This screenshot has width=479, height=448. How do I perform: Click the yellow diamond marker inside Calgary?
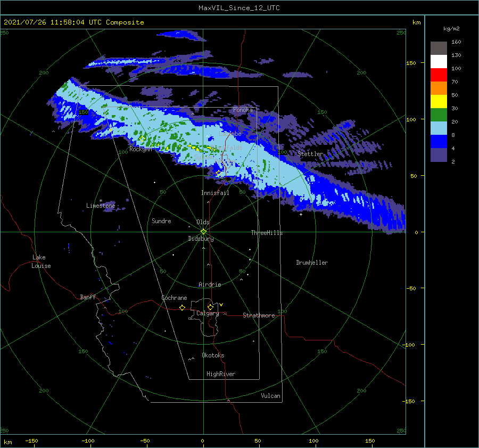(210, 307)
